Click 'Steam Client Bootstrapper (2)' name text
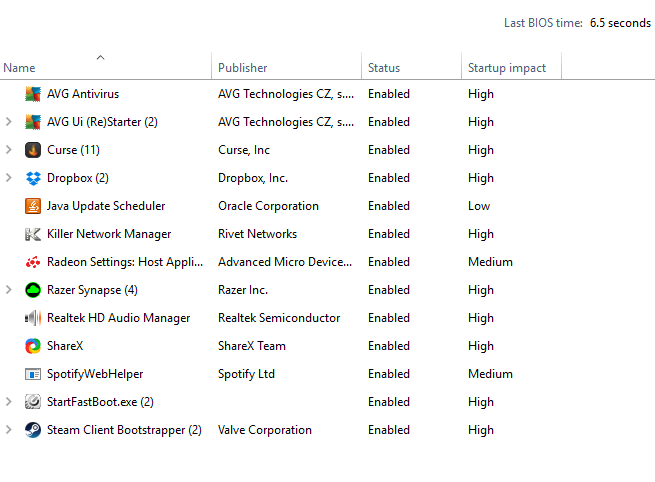655x482 pixels. click(124, 430)
